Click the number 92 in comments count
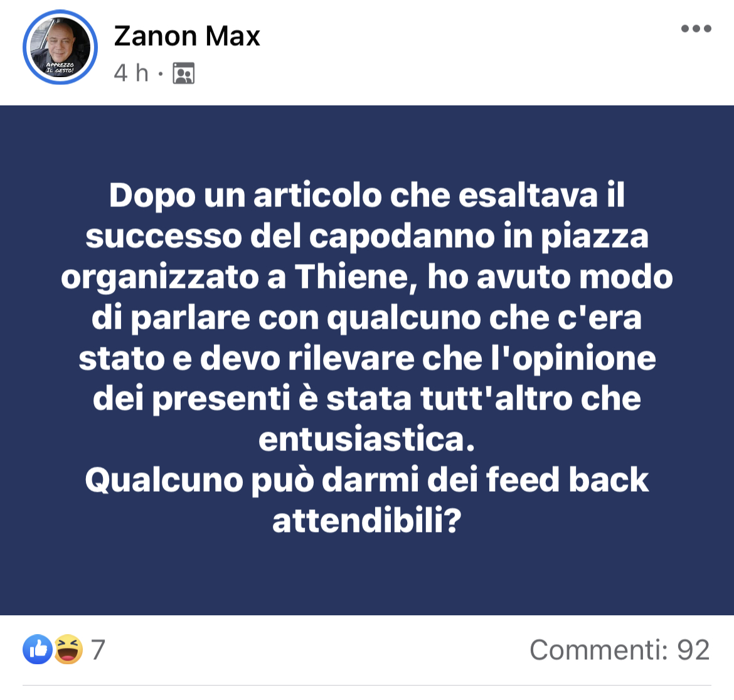This screenshot has height=700, width=734. (694, 650)
